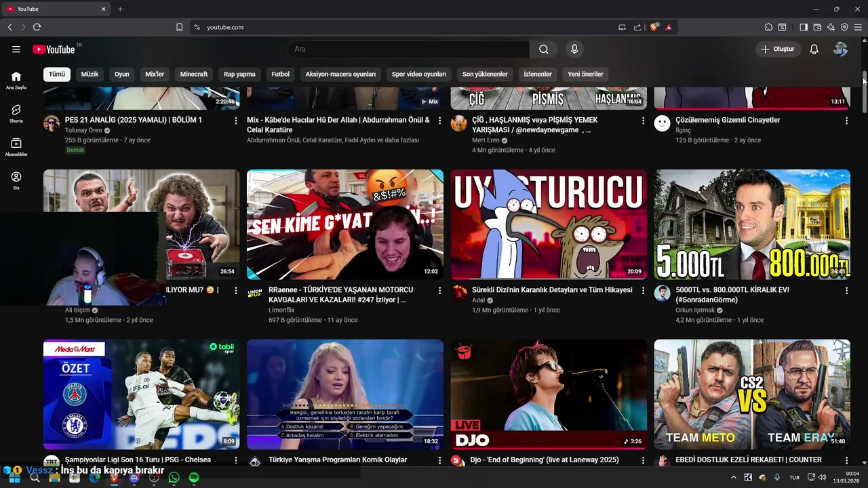Image resolution: width=868 pixels, height=488 pixels.
Task: Open the Orkun Işıtmak channel link
Action: pyautogui.click(x=695, y=310)
